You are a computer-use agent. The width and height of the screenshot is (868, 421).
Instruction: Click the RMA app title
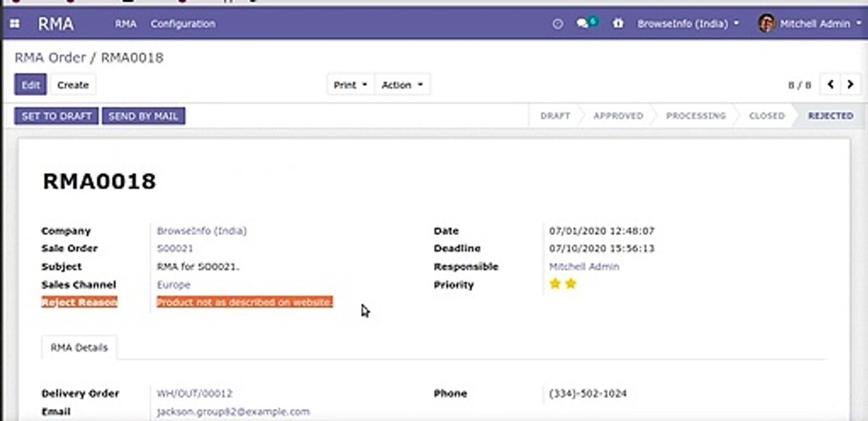point(56,24)
